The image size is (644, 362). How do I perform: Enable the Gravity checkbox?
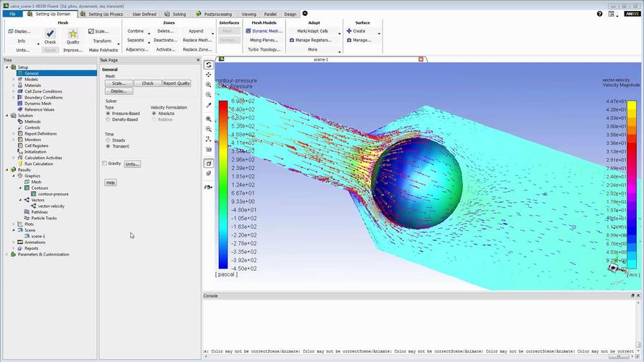click(104, 164)
